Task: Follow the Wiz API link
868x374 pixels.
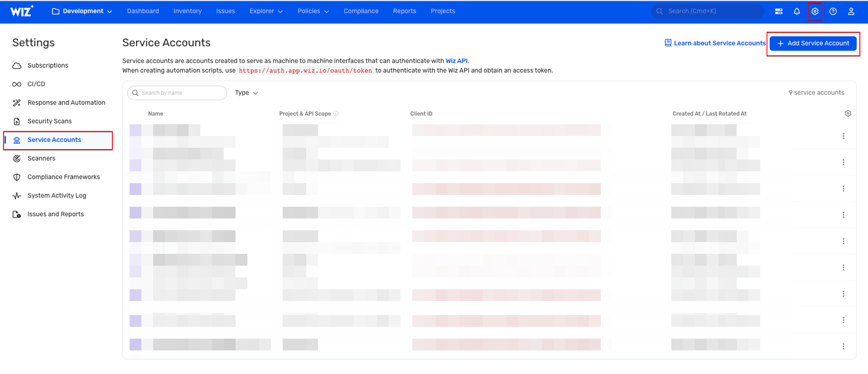Action: (456, 61)
